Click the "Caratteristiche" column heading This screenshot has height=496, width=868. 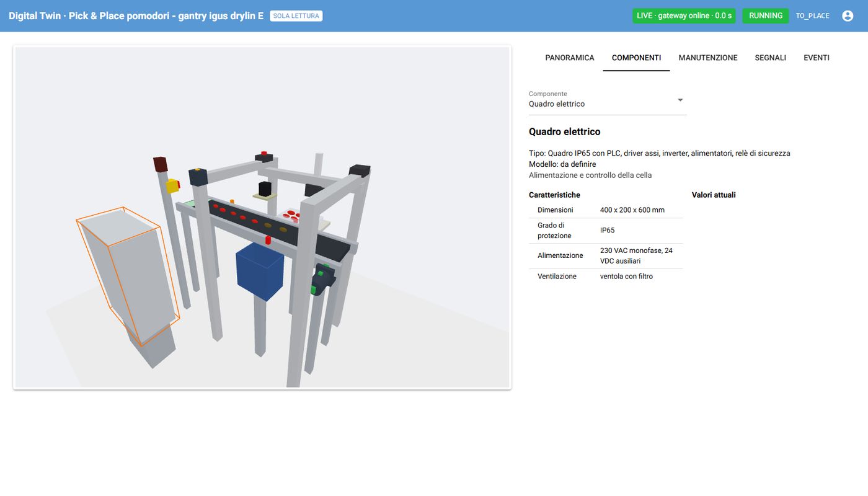pos(554,195)
